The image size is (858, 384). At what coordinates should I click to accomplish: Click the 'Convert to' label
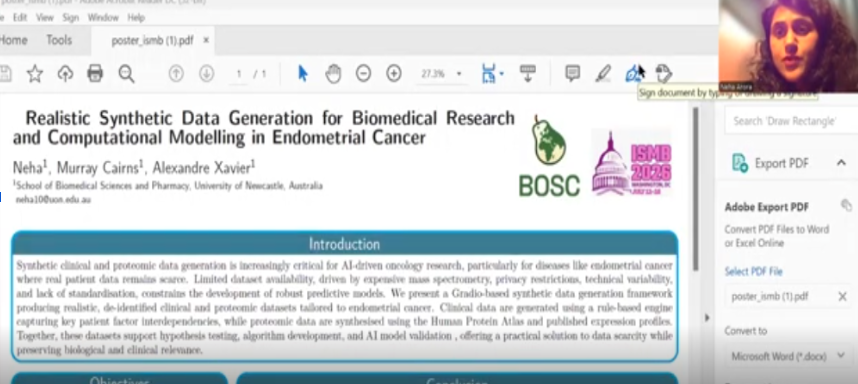tap(745, 331)
